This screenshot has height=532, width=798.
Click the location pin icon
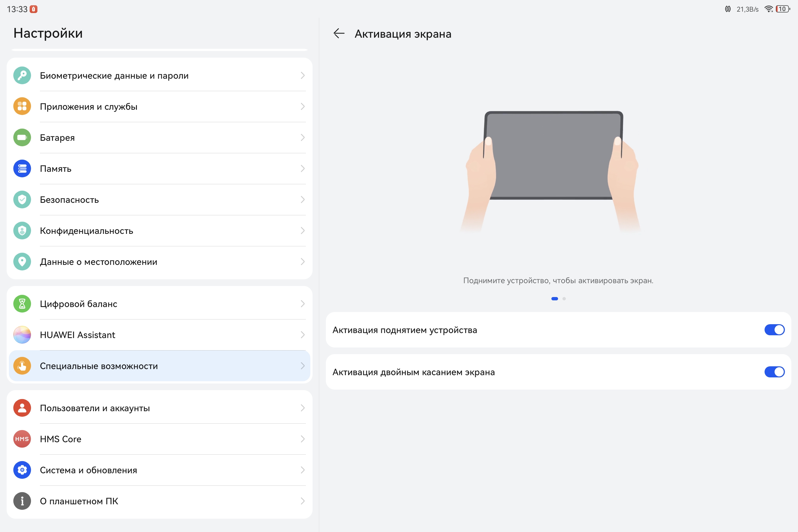pyautogui.click(x=22, y=262)
